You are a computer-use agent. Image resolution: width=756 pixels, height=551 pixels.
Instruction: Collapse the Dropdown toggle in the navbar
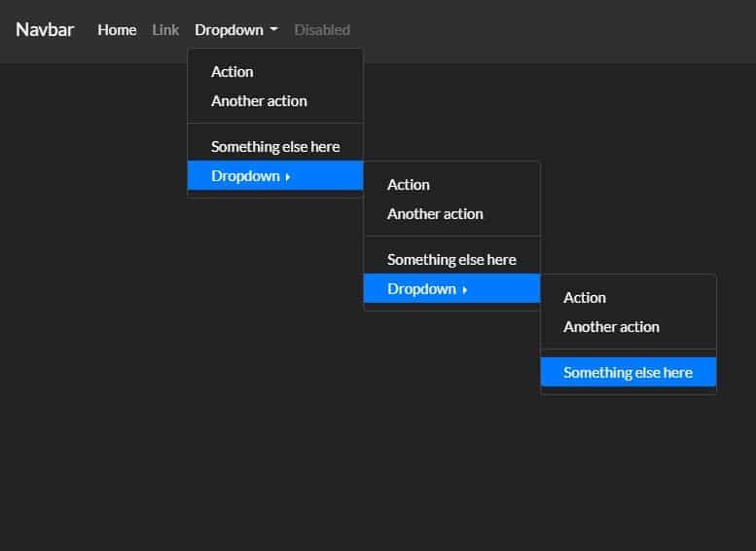pos(229,30)
